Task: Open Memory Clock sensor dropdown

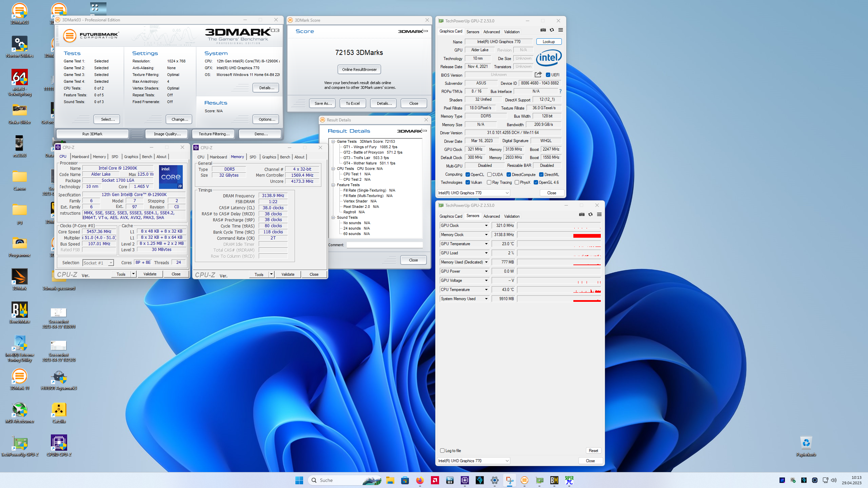Action: click(486, 235)
